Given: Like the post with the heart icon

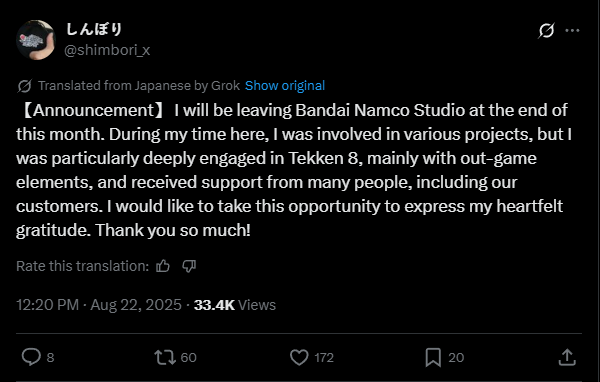Looking at the screenshot, I should tap(299, 357).
